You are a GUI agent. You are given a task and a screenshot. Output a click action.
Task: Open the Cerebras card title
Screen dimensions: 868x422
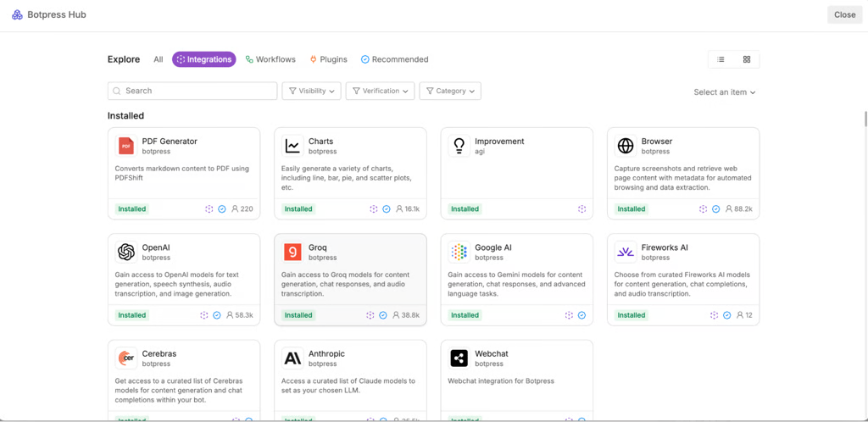(x=159, y=353)
